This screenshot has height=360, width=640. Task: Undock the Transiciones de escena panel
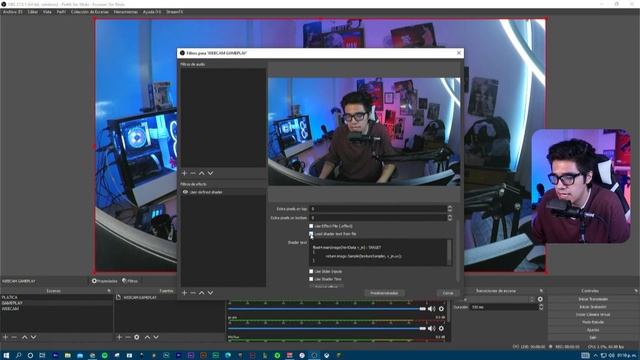click(x=542, y=291)
